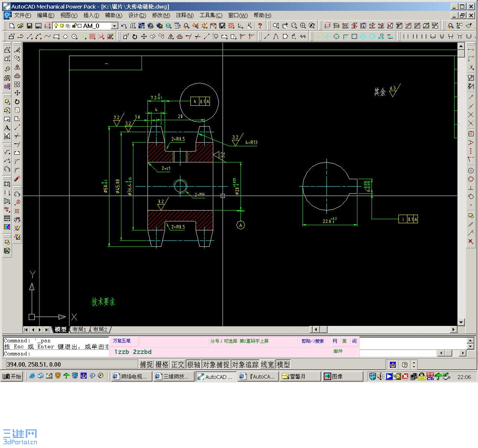Toggle the 捕捉 snap mode

point(146,364)
